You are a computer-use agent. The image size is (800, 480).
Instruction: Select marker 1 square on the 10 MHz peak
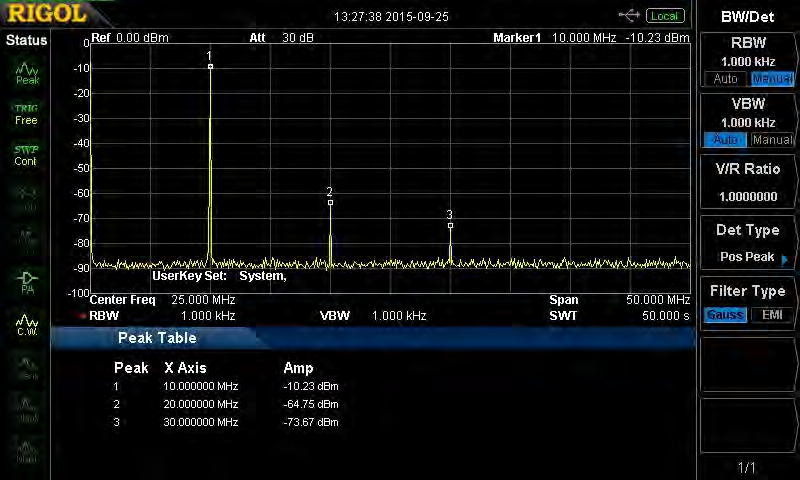tap(210, 67)
